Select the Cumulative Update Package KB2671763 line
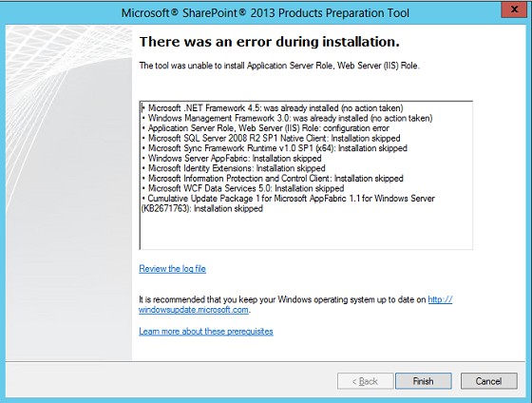The width and height of the screenshot is (532, 403). click(288, 203)
